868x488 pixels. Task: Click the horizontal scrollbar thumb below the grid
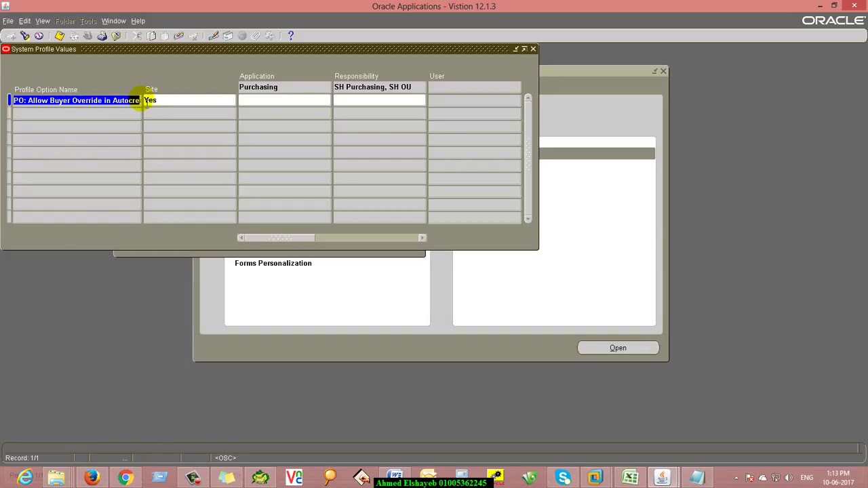(280, 238)
